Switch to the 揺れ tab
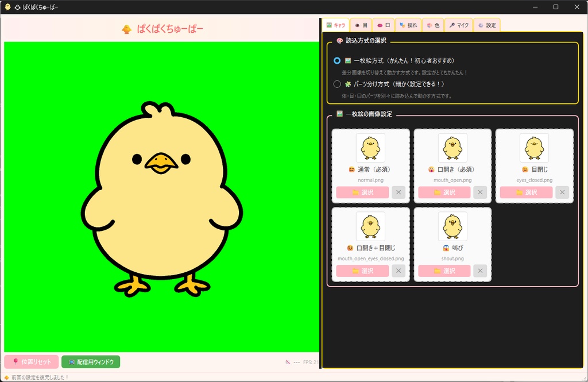This screenshot has width=588, height=382. click(x=408, y=25)
